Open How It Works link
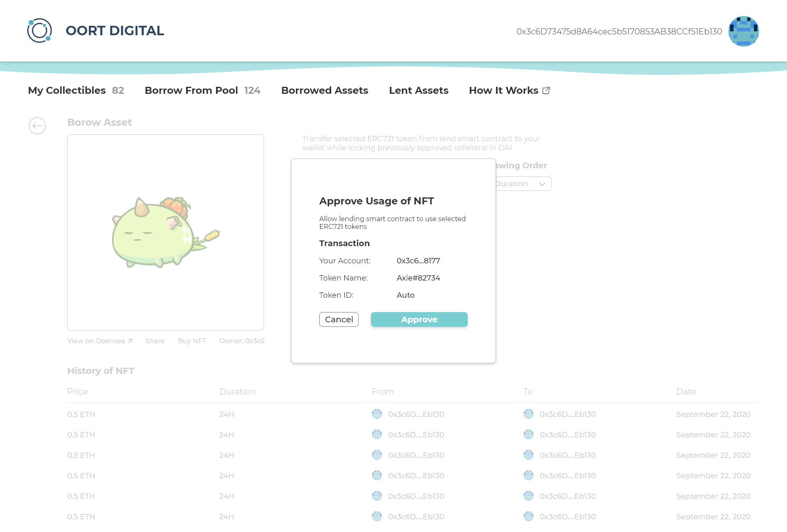Image resolution: width=787 pixels, height=532 pixels. [503, 91]
